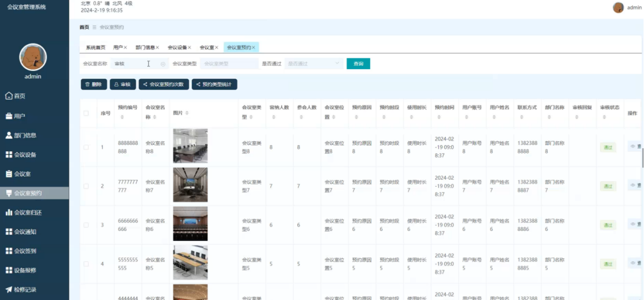Open the 是否通过 dropdown
Screen dimensions: 644x300
314,64
